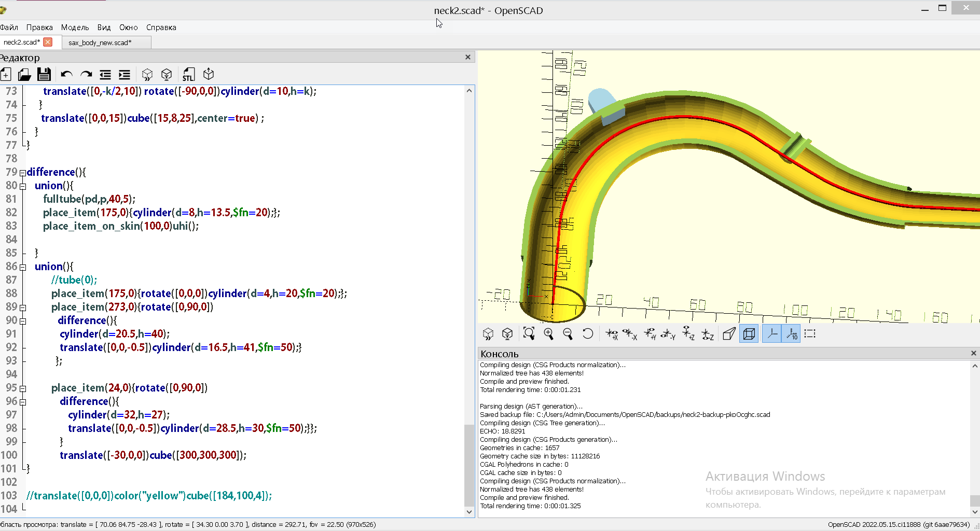Screen dimensions: 980x531
Task: Collapse the place_item block at line 95
Action: pyautogui.click(x=22, y=388)
